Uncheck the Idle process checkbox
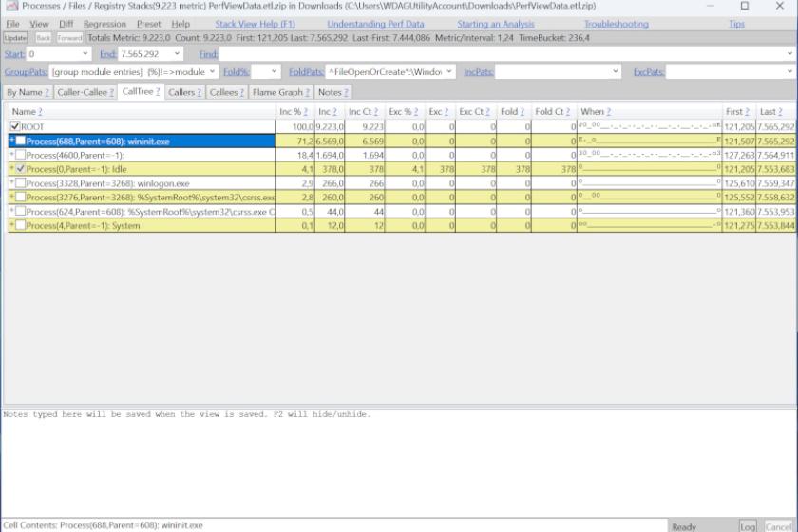798x532 pixels. (20, 168)
